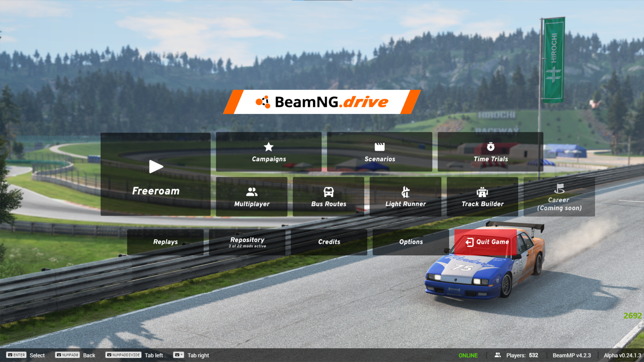Click the Light Runner icon
Image resolution: width=644 pixels, height=362 pixels.
405,192
